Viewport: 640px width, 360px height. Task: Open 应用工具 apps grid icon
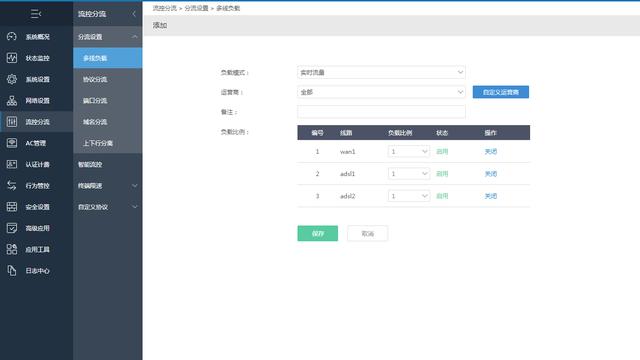click(12, 249)
